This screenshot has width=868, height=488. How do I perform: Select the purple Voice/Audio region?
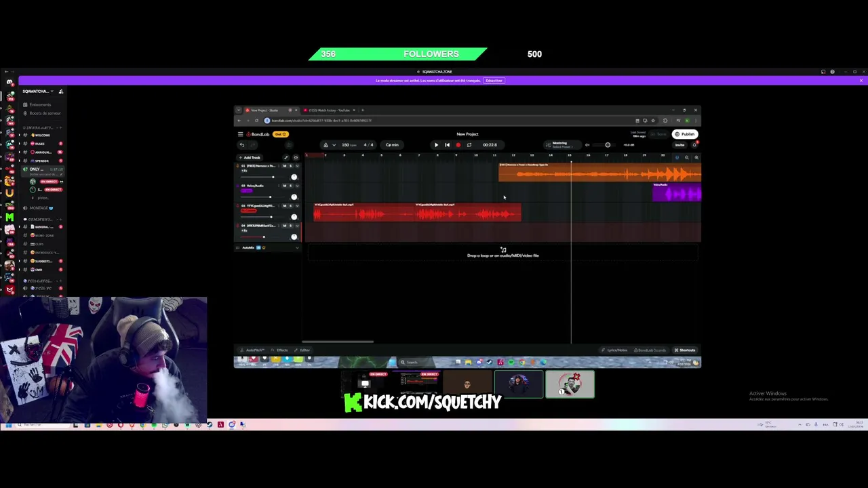click(677, 192)
